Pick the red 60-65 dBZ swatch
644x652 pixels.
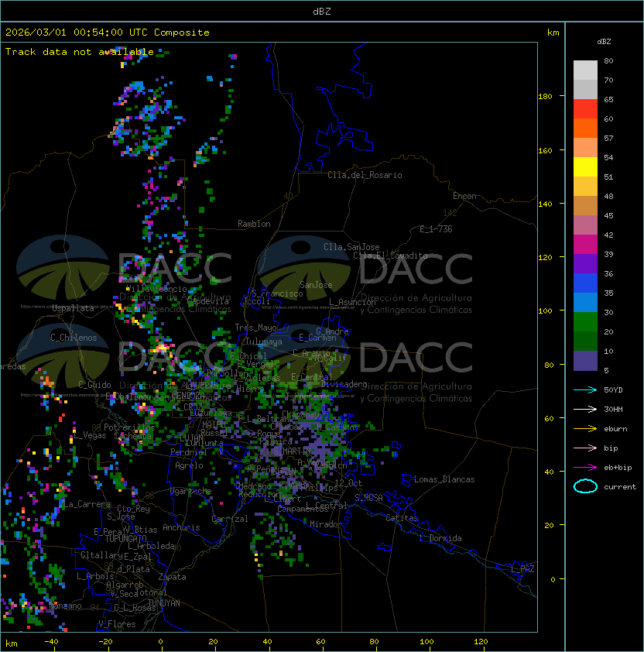click(585, 109)
